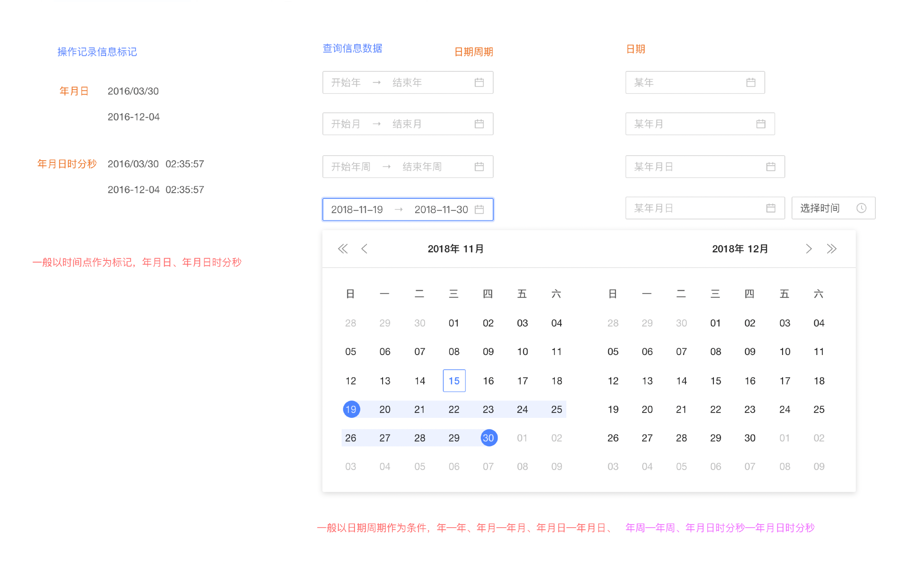Jump to the next year double-arrow

pos(831,249)
